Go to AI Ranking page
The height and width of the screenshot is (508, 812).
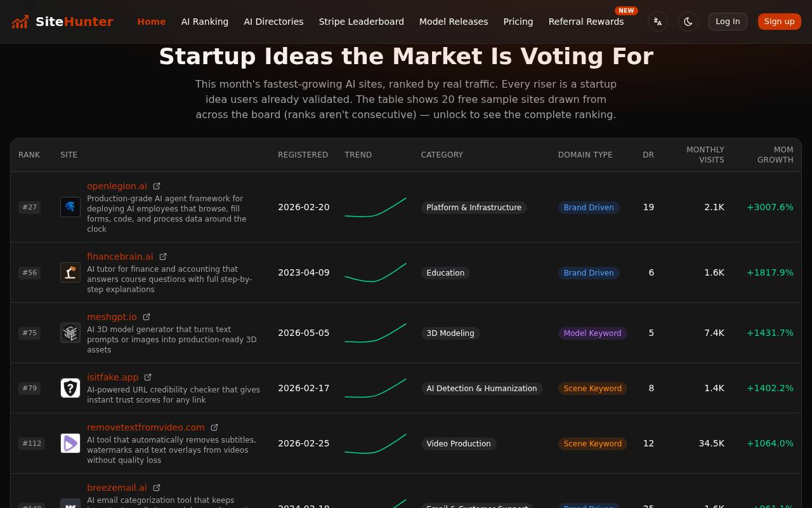(205, 22)
